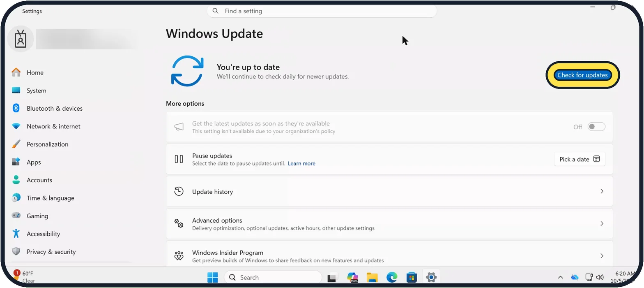Open the Windows Start menu
Viewport: 644px width, 288px height.
point(212,278)
